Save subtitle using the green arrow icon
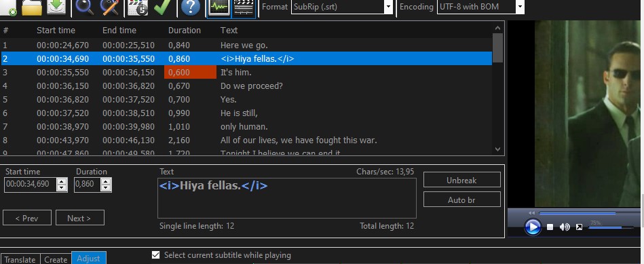644x264 pixels. click(x=56, y=7)
